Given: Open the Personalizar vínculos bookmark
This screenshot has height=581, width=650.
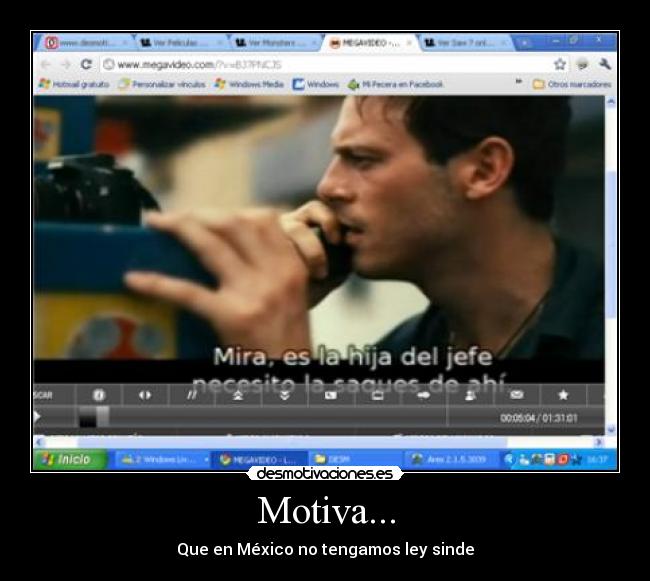Looking at the screenshot, I should point(162,84).
